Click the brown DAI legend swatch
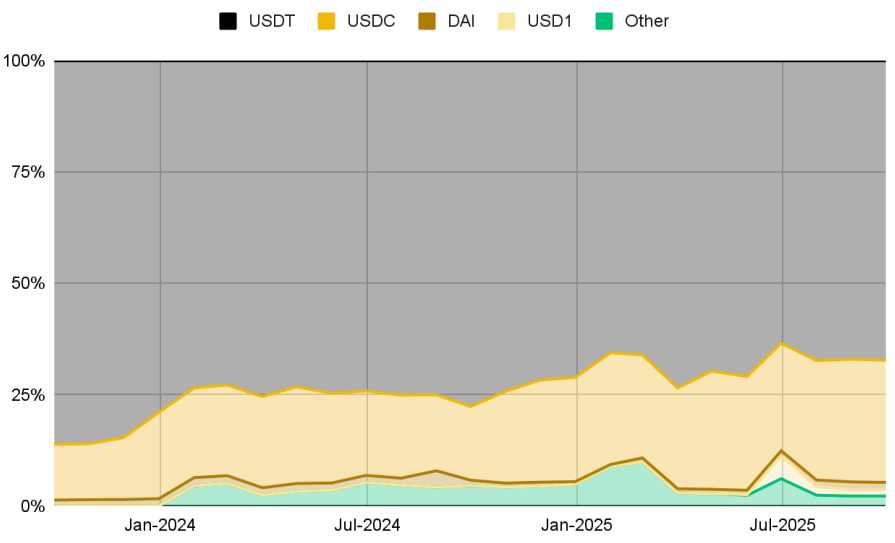This screenshot has height=543, width=895. point(424,21)
